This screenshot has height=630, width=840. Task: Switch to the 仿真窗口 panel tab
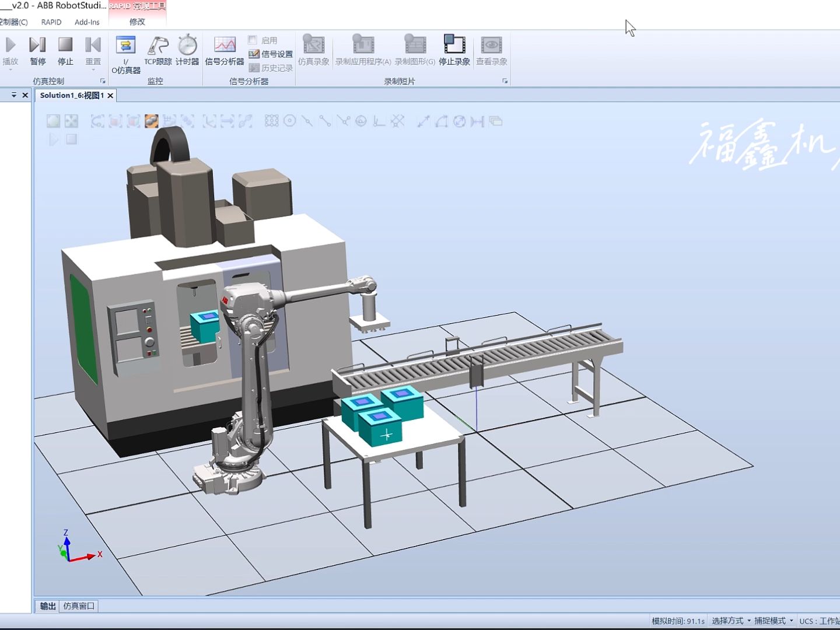click(79, 605)
